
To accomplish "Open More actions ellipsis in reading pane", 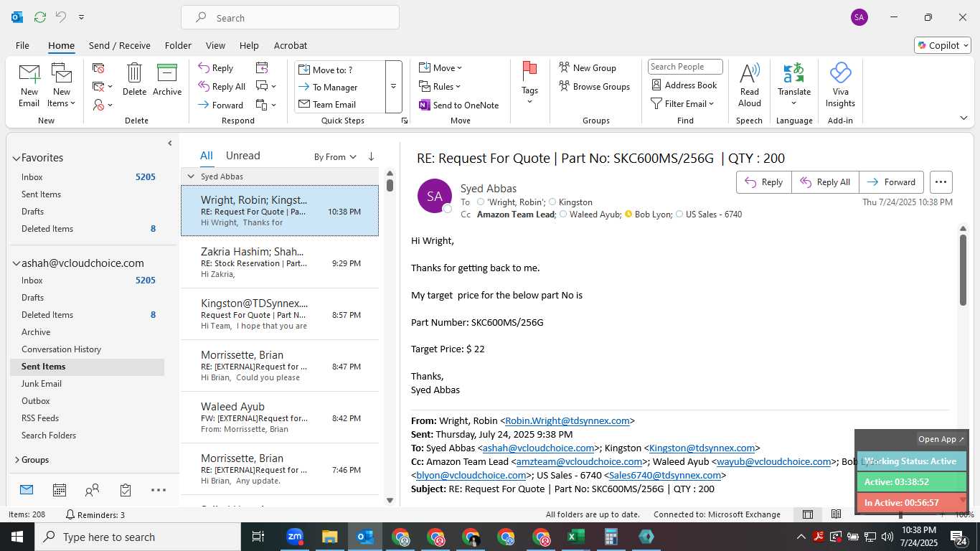I will [x=941, y=182].
